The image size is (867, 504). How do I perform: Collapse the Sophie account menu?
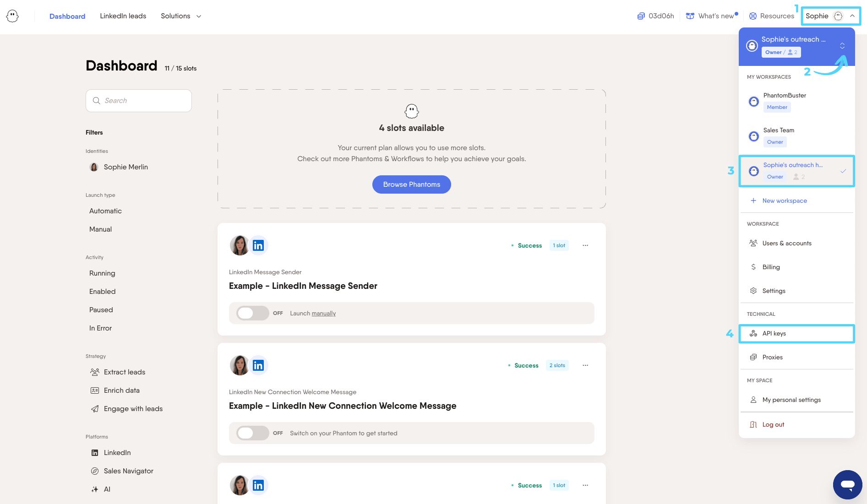pyautogui.click(x=831, y=16)
